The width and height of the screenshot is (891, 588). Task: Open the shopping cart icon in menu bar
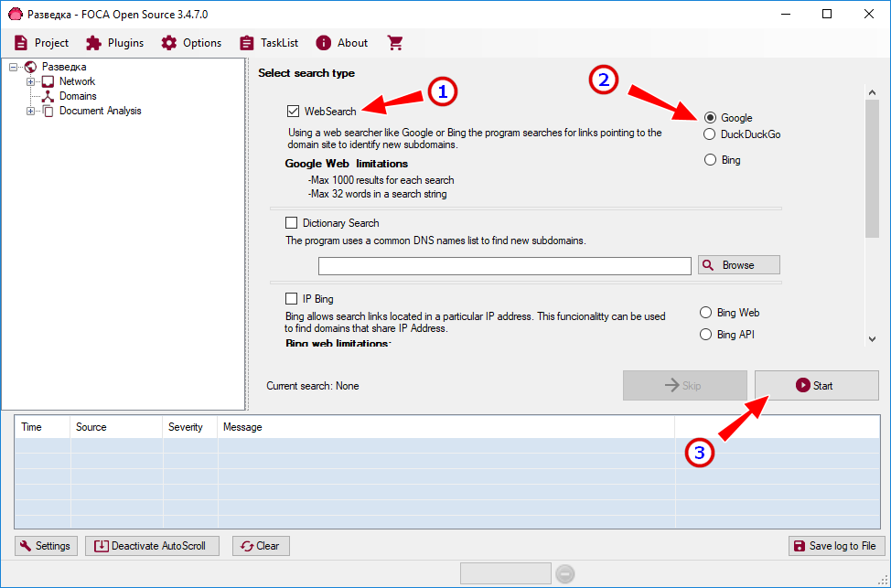pyautogui.click(x=395, y=43)
